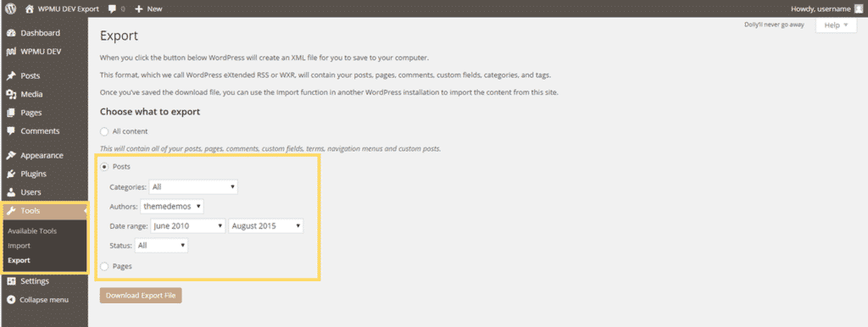Open the August 2015 end date dropdown
This screenshot has width=868, height=327.
click(265, 225)
